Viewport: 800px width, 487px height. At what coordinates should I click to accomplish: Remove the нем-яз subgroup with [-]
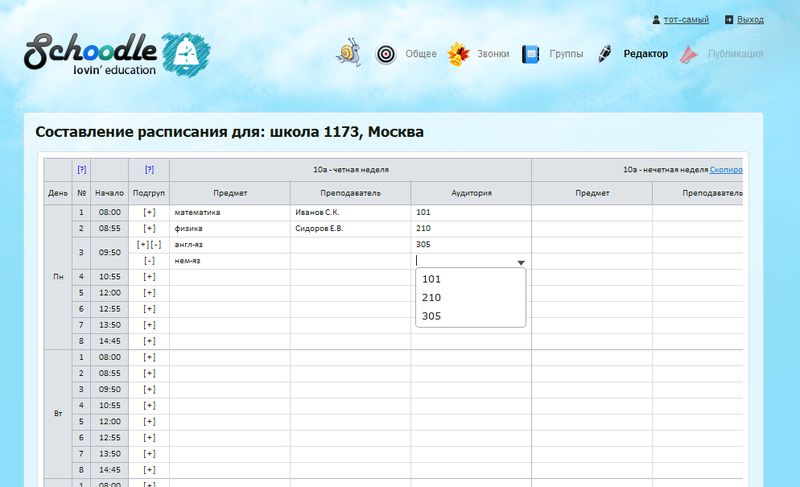tap(149, 261)
